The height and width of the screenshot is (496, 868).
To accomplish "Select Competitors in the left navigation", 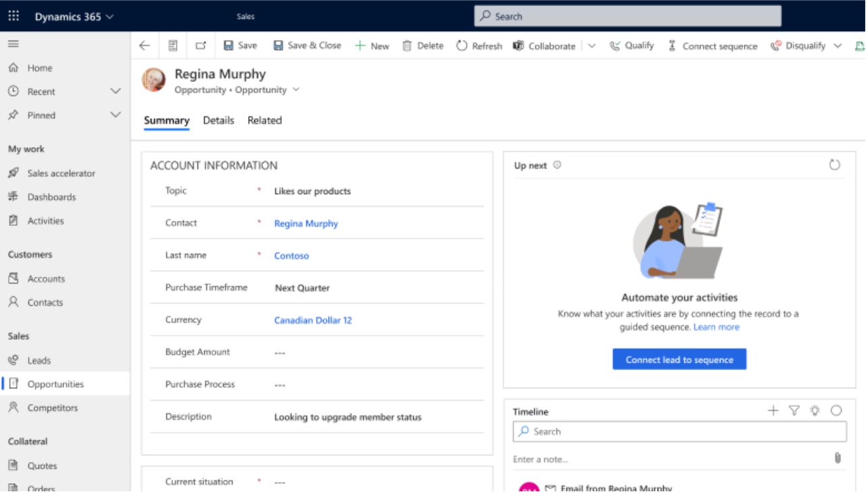I will pos(53,407).
